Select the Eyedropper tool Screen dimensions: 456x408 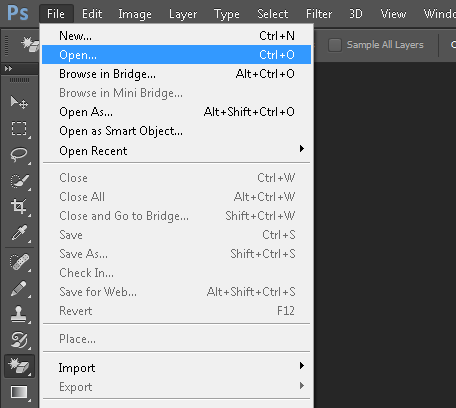click(19, 233)
